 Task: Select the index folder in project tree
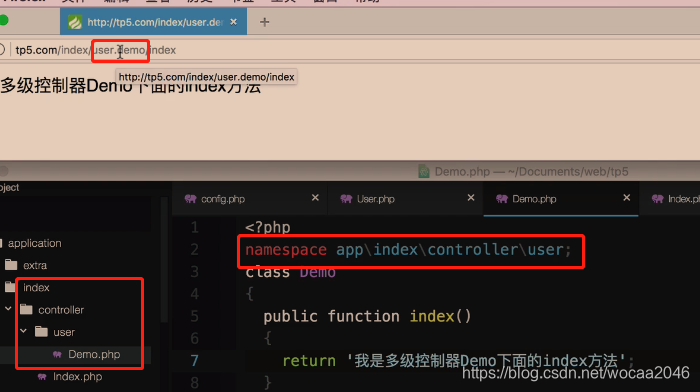36,288
